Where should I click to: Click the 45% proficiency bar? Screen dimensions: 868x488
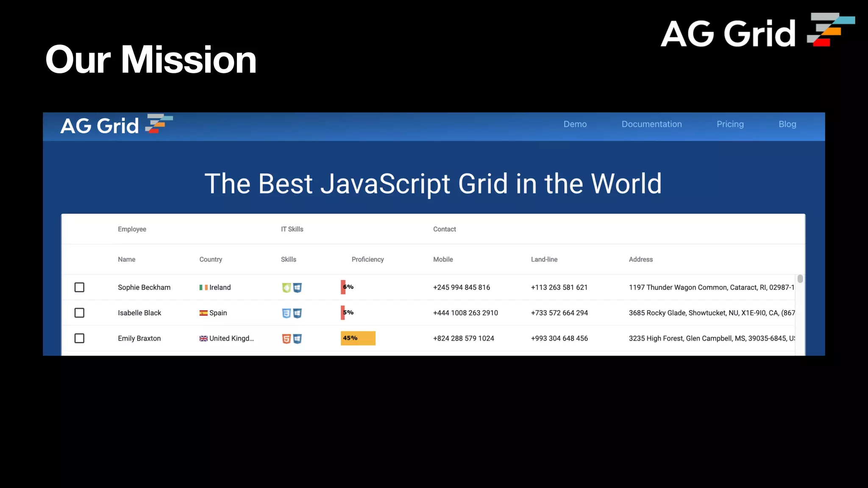[358, 338]
